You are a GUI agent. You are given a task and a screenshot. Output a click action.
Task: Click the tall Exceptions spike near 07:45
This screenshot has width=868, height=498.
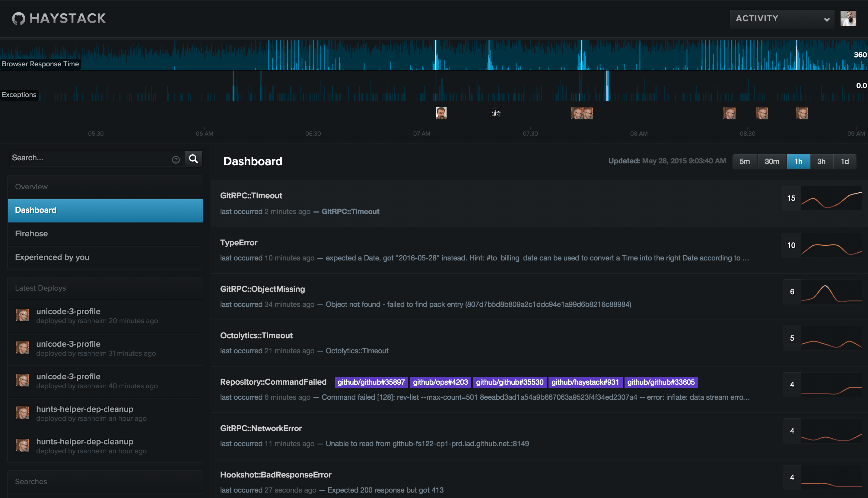pos(608,86)
